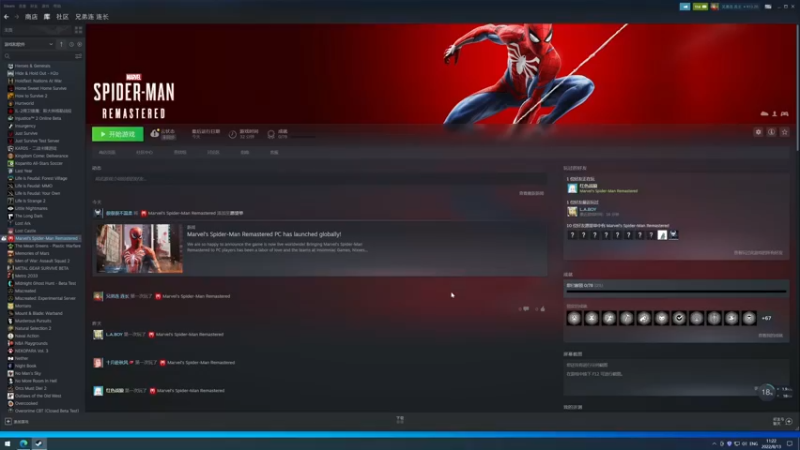This screenshot has height=450, width=800.
Task: Toggle recent activity clock filter in sidebar
Action: 71,44
